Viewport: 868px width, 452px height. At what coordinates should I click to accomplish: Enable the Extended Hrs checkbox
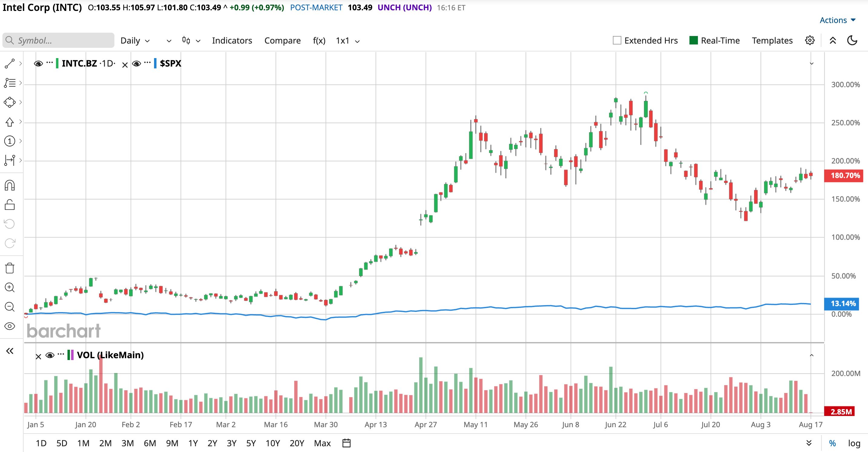(x=617, y=41)
